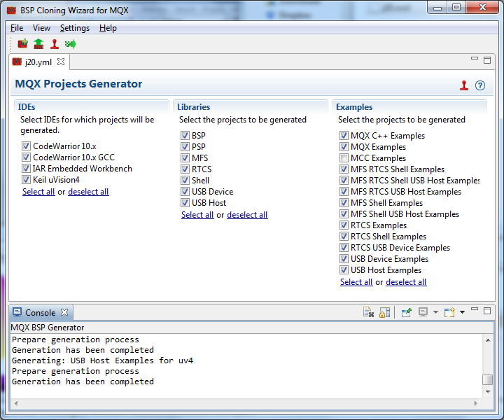Toggle the RTCS library checkbox
Screen dimensions: 504x420
tap(185, 169)
